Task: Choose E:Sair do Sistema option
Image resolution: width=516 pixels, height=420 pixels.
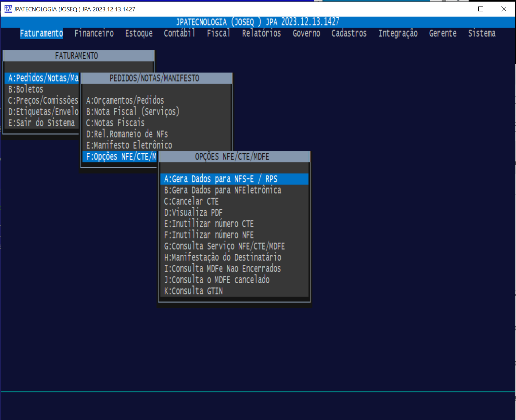Action: pyautogui.click(x=42, y=123)
